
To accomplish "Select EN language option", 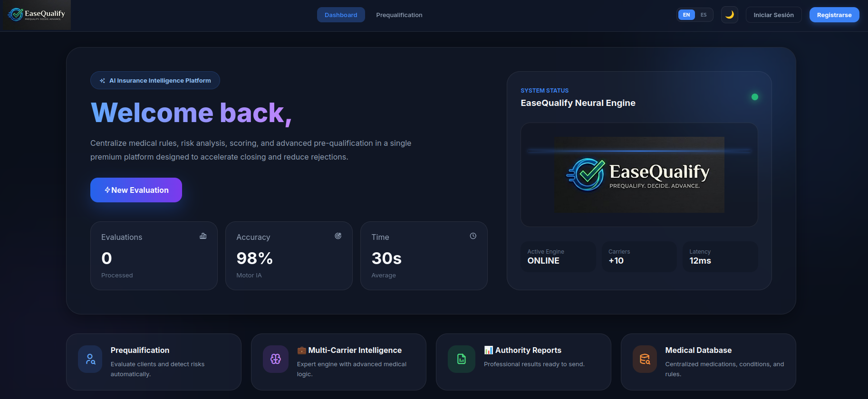I will coord(686,15).
